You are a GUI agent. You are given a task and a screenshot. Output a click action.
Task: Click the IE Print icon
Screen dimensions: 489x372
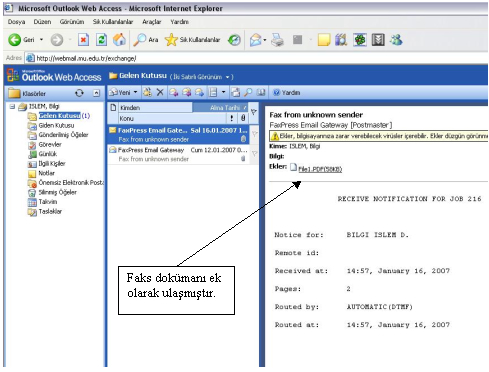pos(277,40)
